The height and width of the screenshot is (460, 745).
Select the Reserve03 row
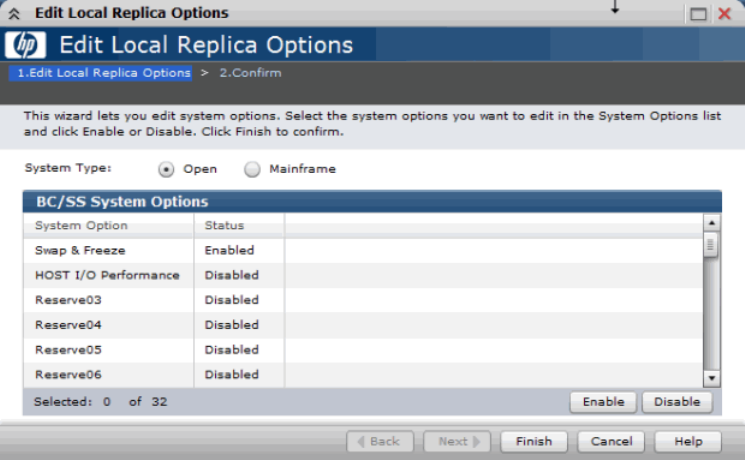[363, 300]
